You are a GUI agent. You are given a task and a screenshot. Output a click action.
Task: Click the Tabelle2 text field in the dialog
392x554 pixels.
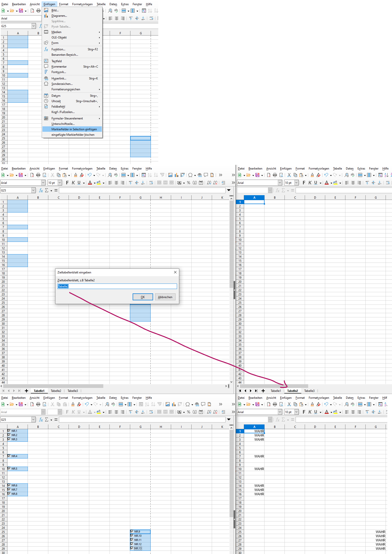pyautogui.click(x=117, y=286)
